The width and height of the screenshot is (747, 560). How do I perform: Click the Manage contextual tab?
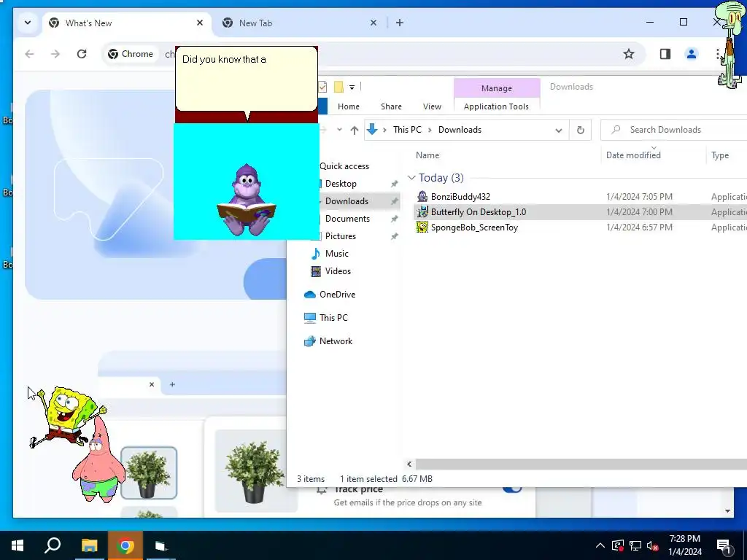click(496, 88)
